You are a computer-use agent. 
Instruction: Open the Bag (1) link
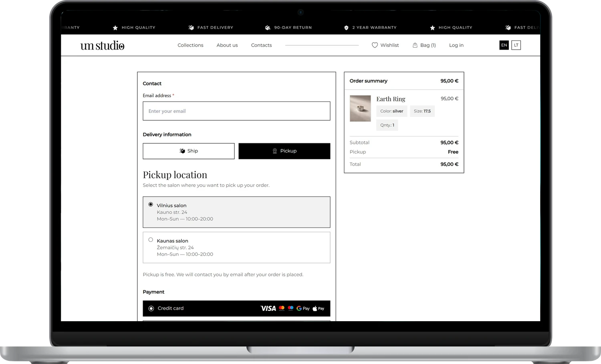pyautogui.click(x=428, y=45)
